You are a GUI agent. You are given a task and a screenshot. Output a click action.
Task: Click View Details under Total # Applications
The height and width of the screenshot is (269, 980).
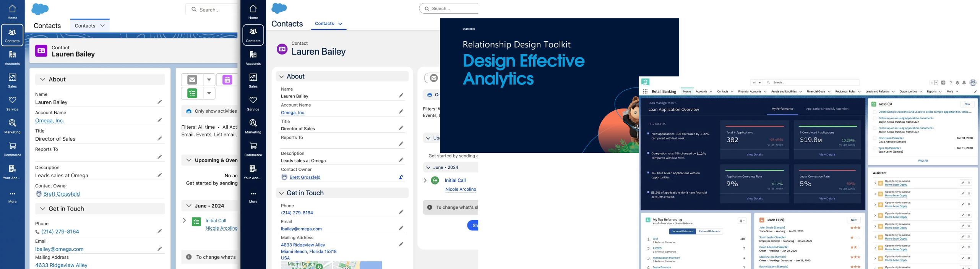[754, 155]
